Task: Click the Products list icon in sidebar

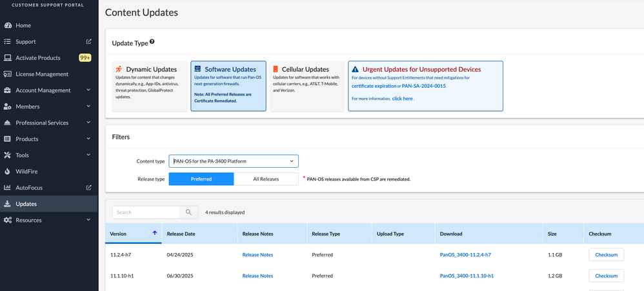Action: point(7,139)
